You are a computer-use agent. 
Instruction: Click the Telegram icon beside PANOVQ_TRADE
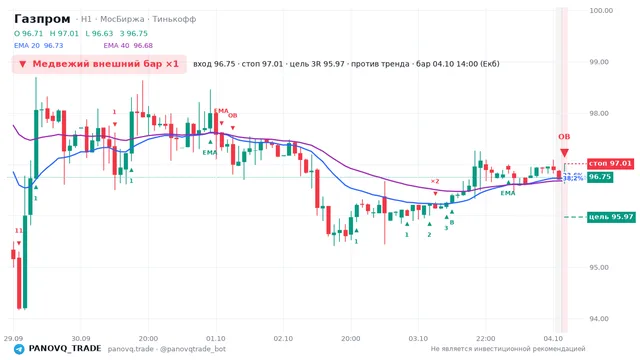coord(19,349)
